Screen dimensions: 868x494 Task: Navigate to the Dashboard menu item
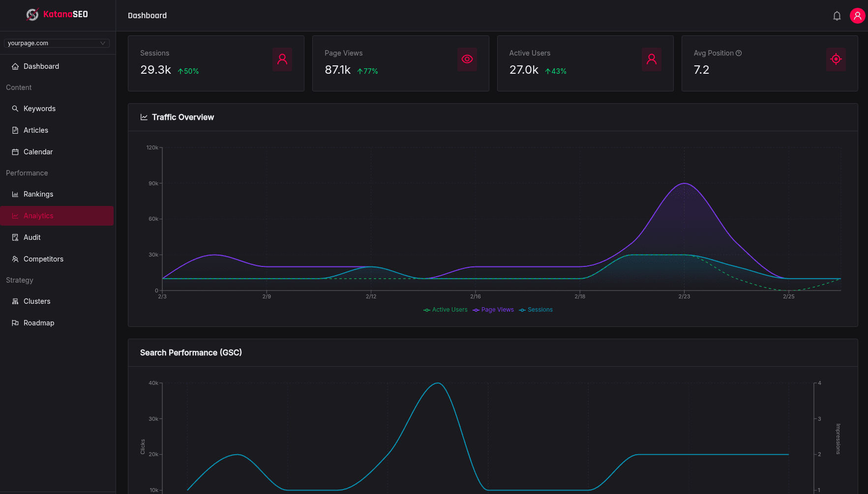pos(41,66)
